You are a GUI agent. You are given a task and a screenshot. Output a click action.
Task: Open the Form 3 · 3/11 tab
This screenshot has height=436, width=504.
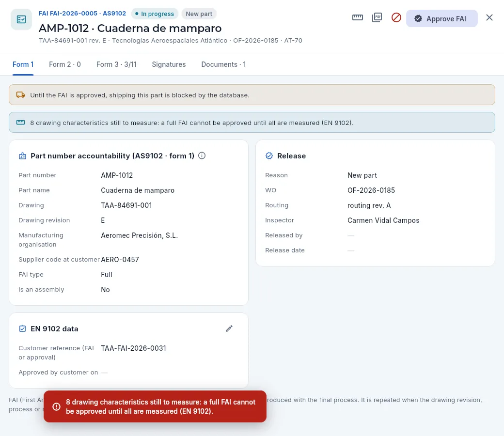coord(116,64)
